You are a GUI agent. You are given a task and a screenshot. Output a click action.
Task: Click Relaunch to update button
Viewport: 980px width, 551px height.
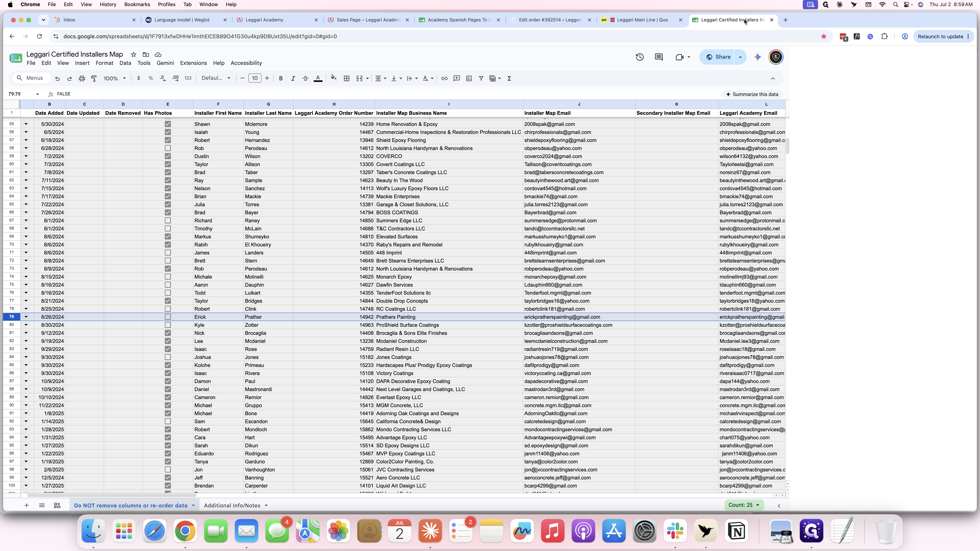coord(943,37)
